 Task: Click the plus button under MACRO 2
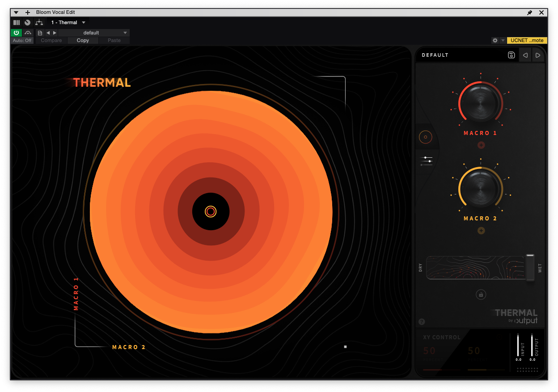coord(481,231)
